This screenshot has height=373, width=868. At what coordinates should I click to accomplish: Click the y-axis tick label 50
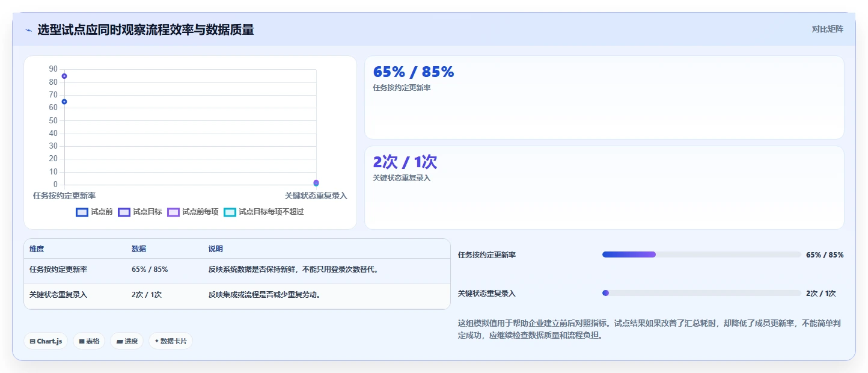(x=53, y=120)
